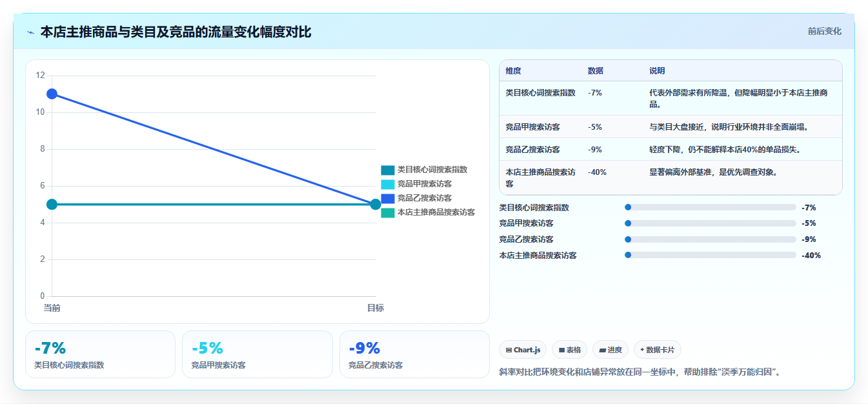The image size is (868, 404).
Task: Click the title 本店主推商品与类目及竞品的流量变化幅度对比
Action: pos(176,32)
